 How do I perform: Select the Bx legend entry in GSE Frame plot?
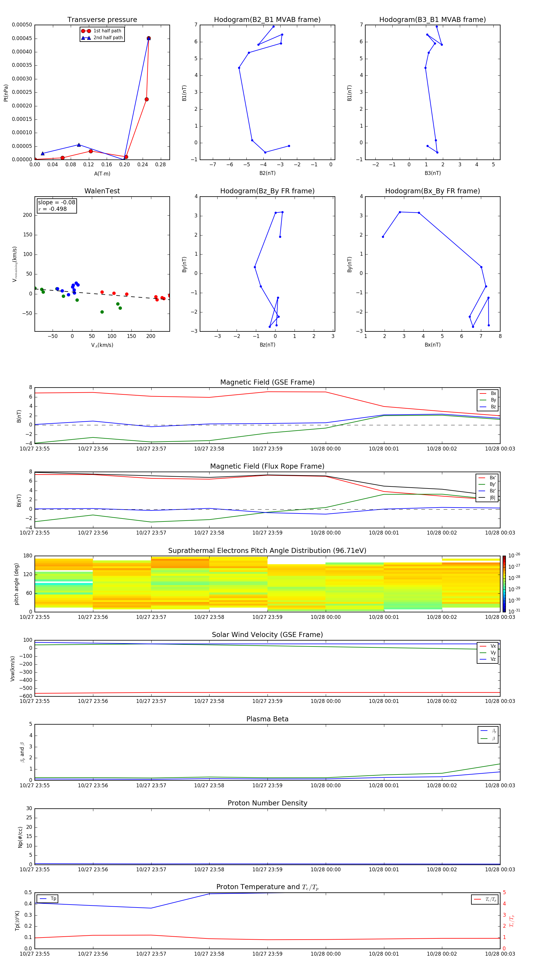(x=488, y=393)
